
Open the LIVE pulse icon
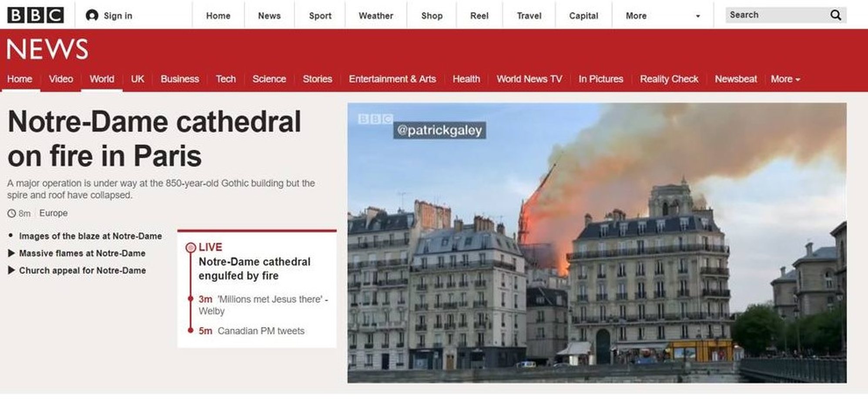pyautogui.click(x=191, y=247)
